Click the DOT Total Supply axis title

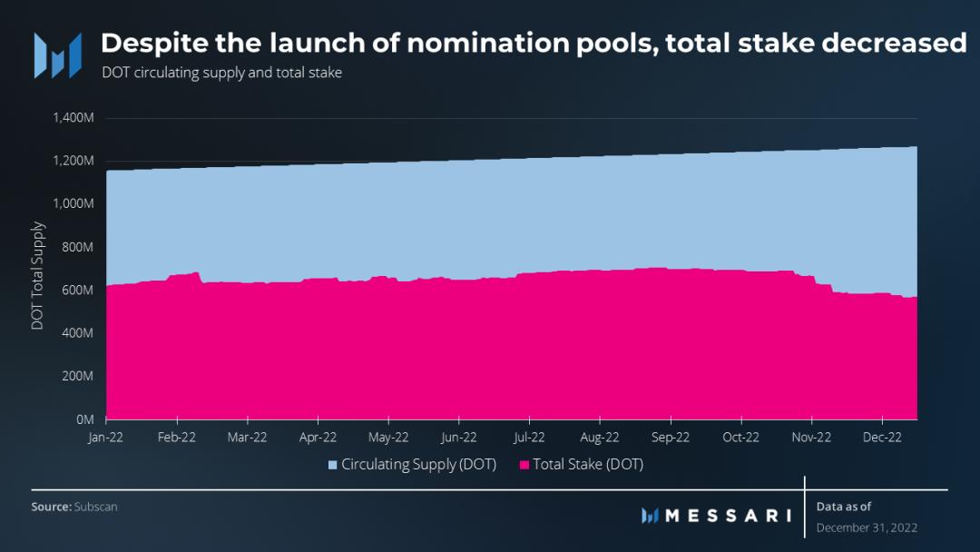coord(38,275)
